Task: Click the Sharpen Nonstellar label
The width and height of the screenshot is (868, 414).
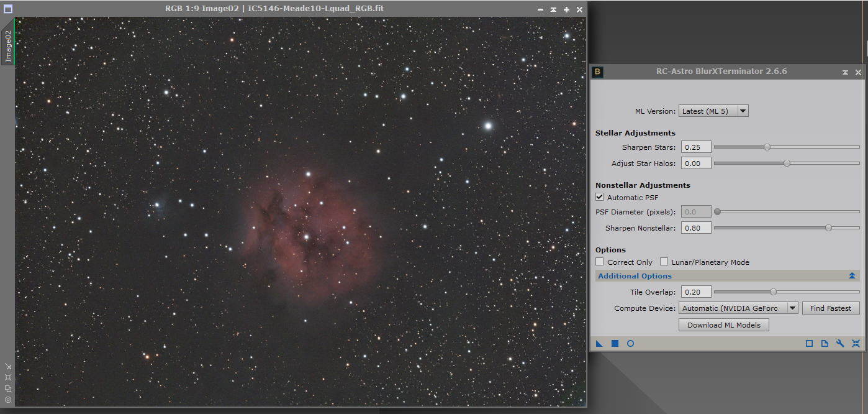Action: [x=640, y=228]
